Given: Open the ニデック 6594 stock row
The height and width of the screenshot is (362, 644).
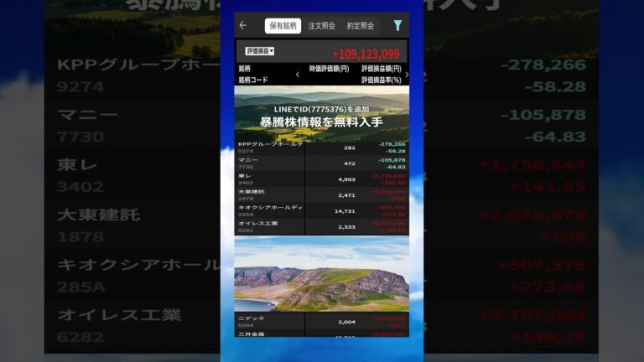Looking at the screenshot, I should point(321,322).
